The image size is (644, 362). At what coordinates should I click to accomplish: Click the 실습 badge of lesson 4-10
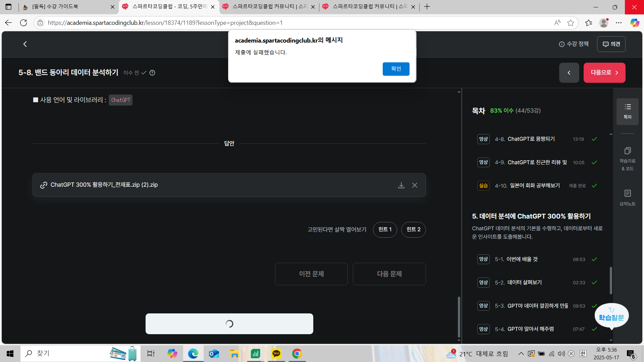coord(483,185)
